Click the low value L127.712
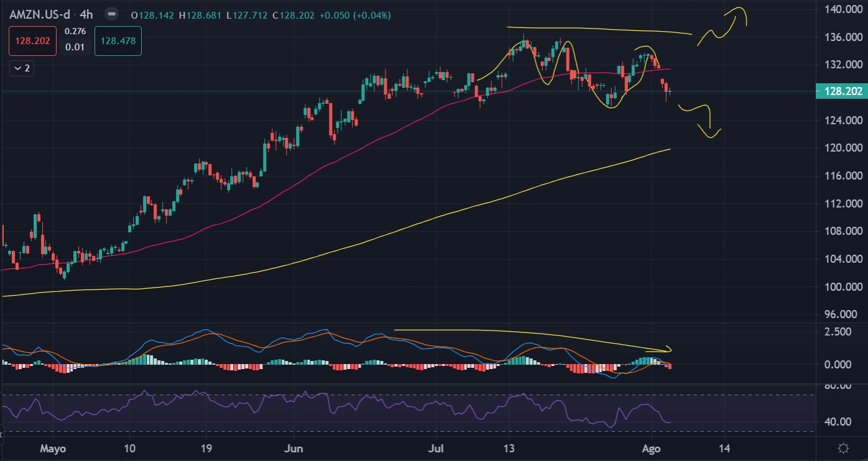The image size is (868, 461). coord(247,16)
